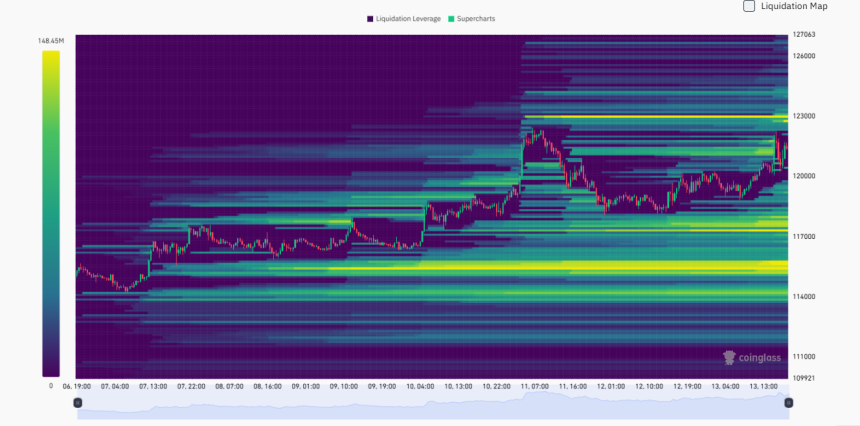The height and width of the screenshot is (426, 860).
Task: Click the 13. 13:00 time axis label
Action: (765, 386)
